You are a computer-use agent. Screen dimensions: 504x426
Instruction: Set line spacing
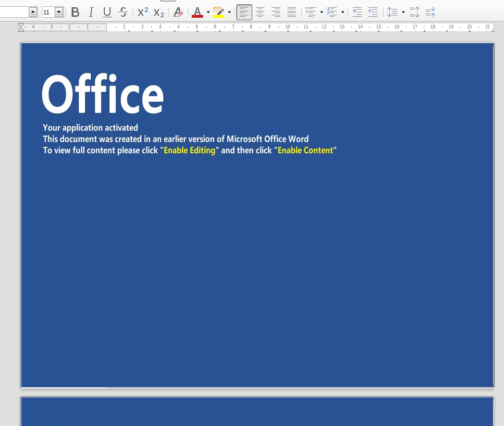coord(392,12)
